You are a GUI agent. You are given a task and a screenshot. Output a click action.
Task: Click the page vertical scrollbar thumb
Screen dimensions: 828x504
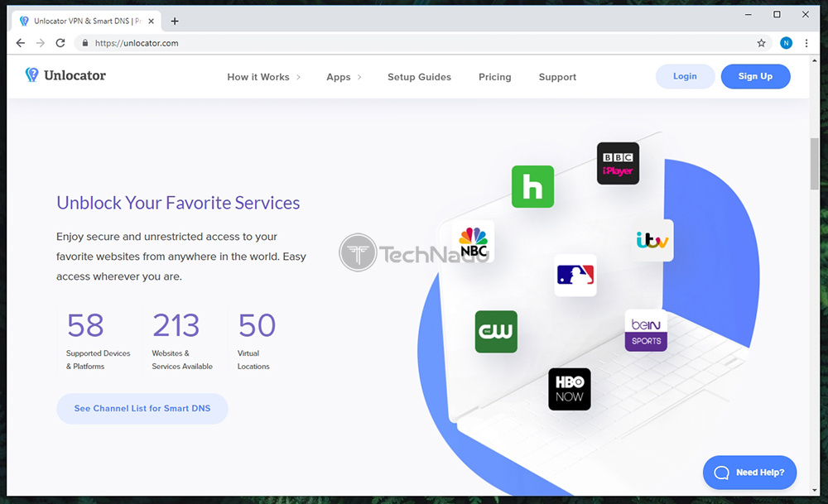pyautogui.click(x=814, y=164)
